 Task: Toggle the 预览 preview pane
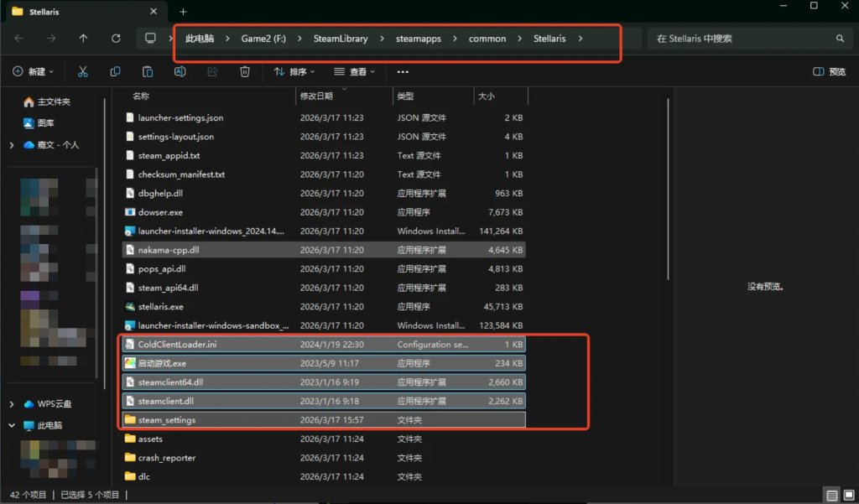[829, 72]
